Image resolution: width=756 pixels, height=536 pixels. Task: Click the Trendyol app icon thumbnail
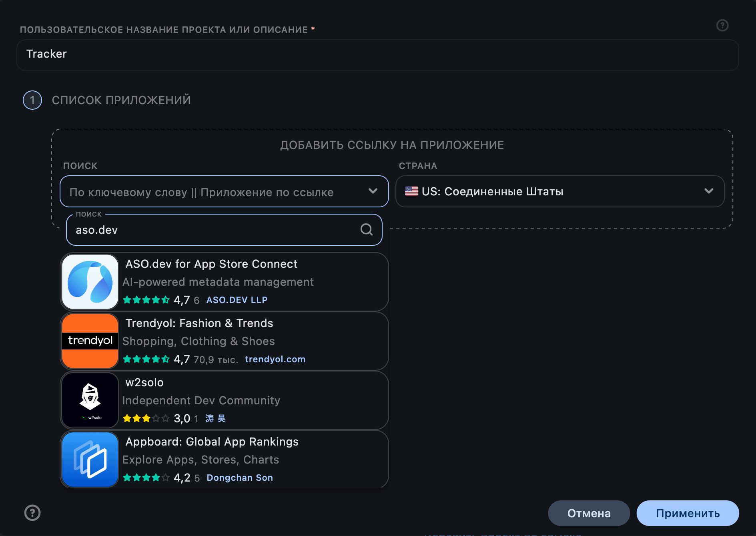point(90,341)
